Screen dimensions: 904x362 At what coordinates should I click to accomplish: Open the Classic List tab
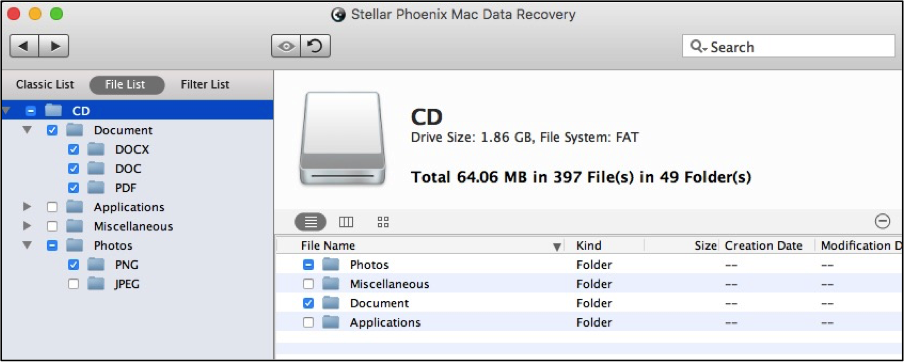coord(45,85)
